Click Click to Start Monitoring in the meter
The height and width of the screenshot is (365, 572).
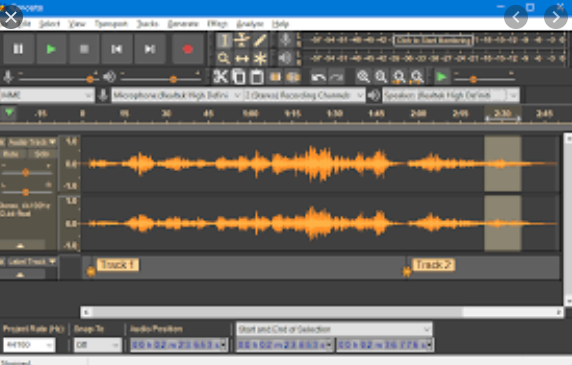433,40
